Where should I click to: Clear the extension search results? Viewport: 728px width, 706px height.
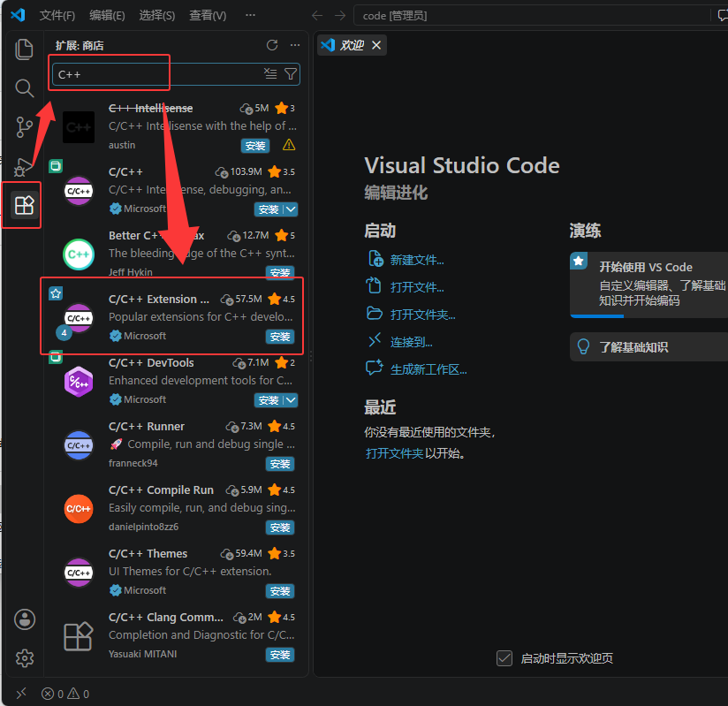pos(270,74)
